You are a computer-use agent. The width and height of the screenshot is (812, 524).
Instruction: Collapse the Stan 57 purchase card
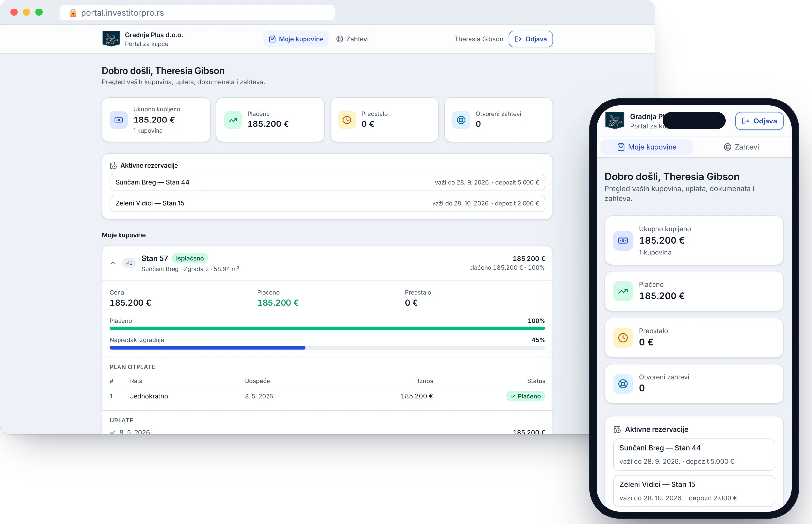click(113, 263)
